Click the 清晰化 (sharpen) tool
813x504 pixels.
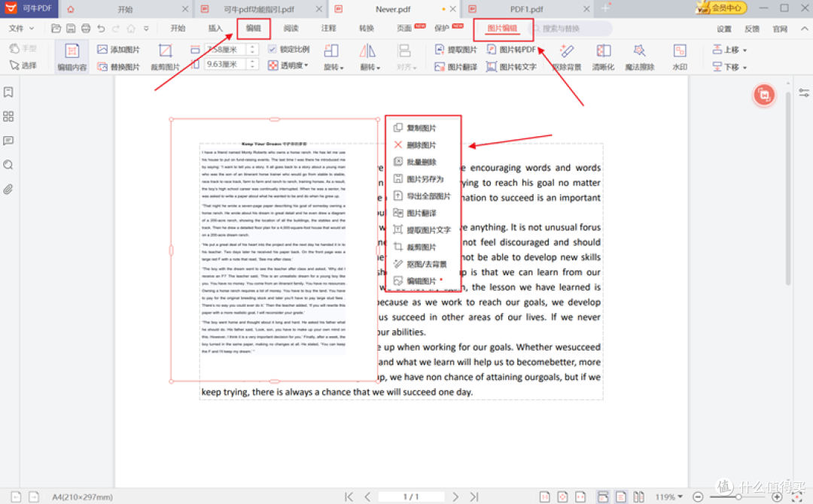pos(603,56)
